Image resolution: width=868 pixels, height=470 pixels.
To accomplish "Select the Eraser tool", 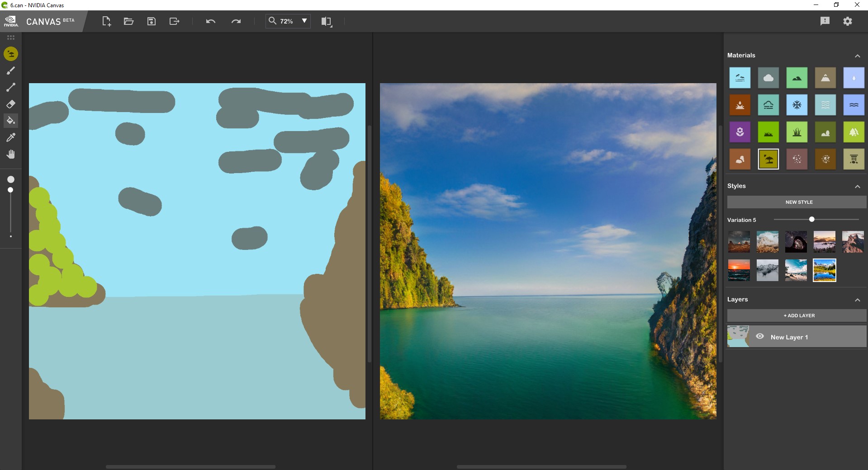I will point(11,104).
